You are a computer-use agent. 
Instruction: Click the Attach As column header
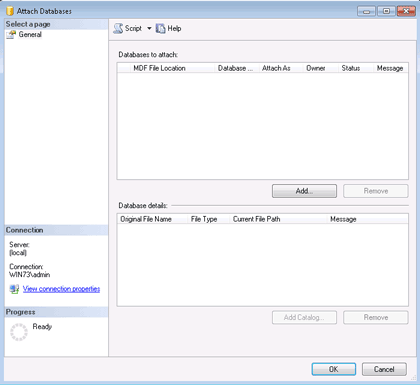(281, 68)
